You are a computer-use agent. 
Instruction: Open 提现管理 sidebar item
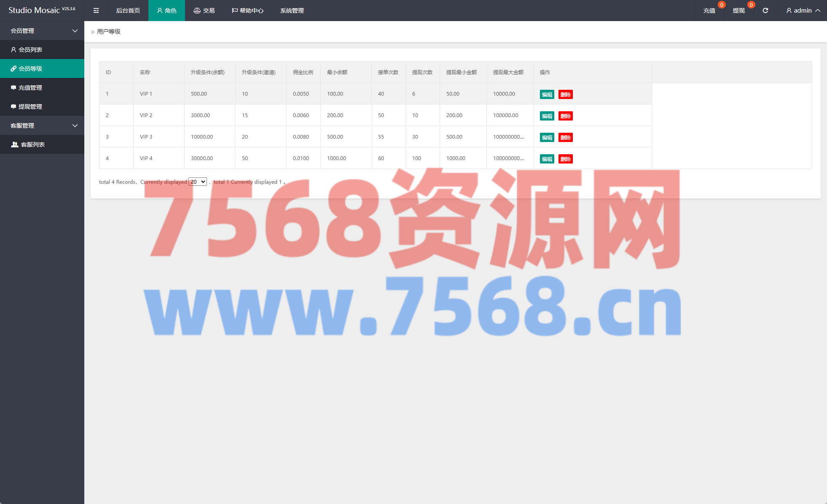tap(30, 107)
